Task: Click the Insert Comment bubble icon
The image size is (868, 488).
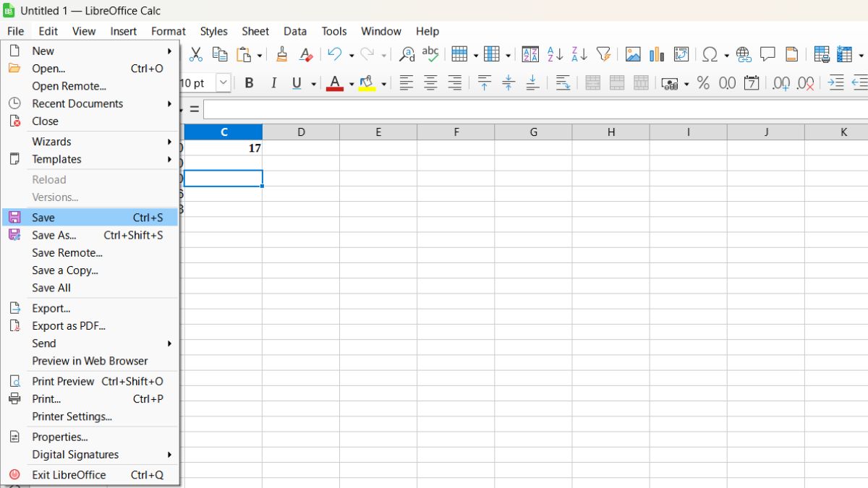Action: (x=767, y=54)
